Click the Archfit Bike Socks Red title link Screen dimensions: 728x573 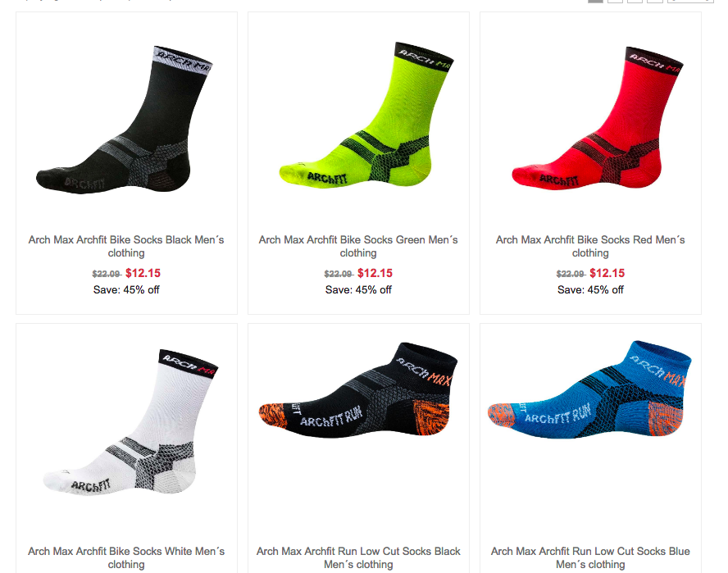pos(590,246)
